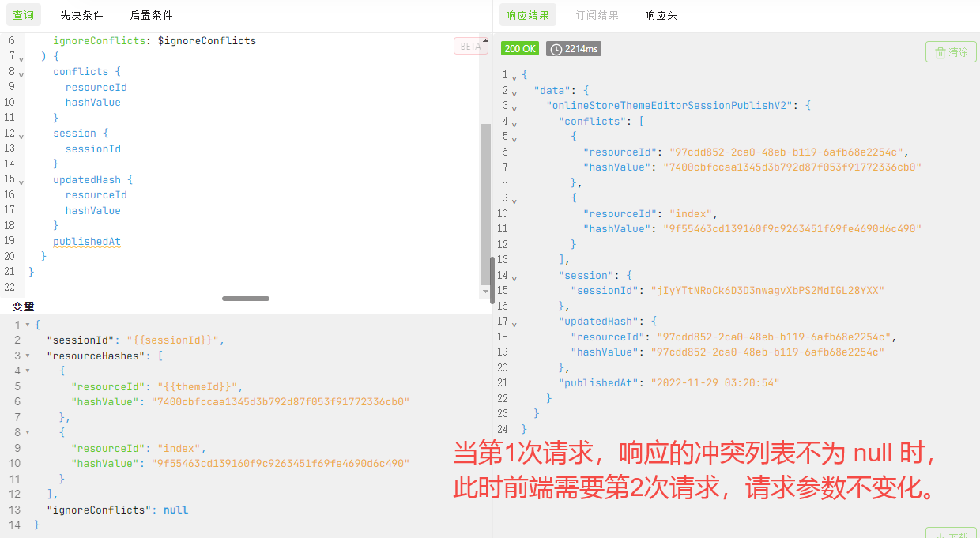
Task: Click resourceId field on query line 9
Action: [96, 87]
